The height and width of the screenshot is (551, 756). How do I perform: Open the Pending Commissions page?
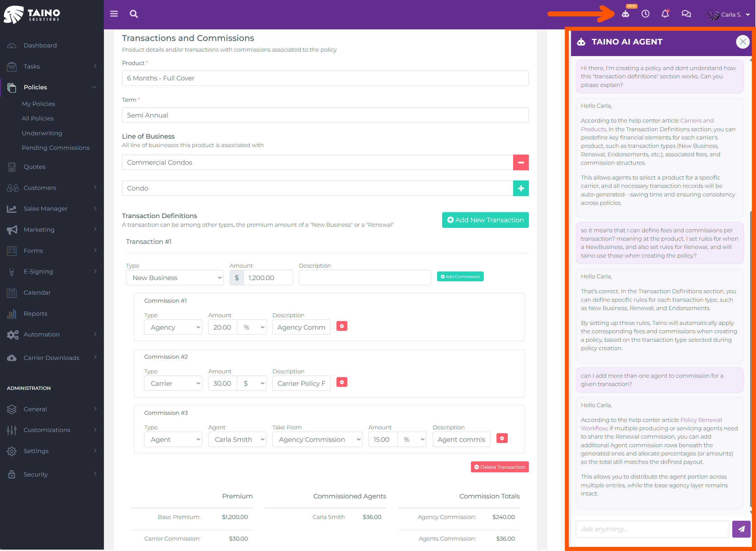tap(56, 147)
